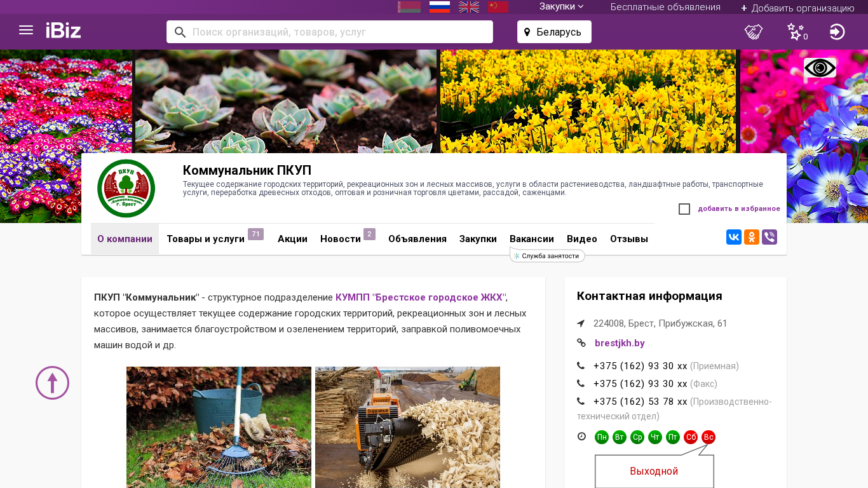Image resolution: width=868 pixels, height=488 pixels.
Task: Click the Коммунальник company logo
Action: (x=126, y=188)
